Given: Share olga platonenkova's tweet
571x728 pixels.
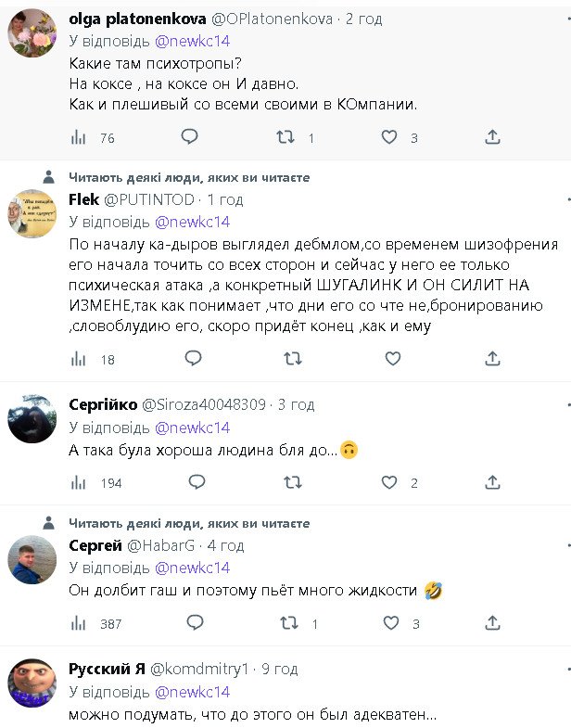Looking at the screenshot, I should tap(492, 137).
